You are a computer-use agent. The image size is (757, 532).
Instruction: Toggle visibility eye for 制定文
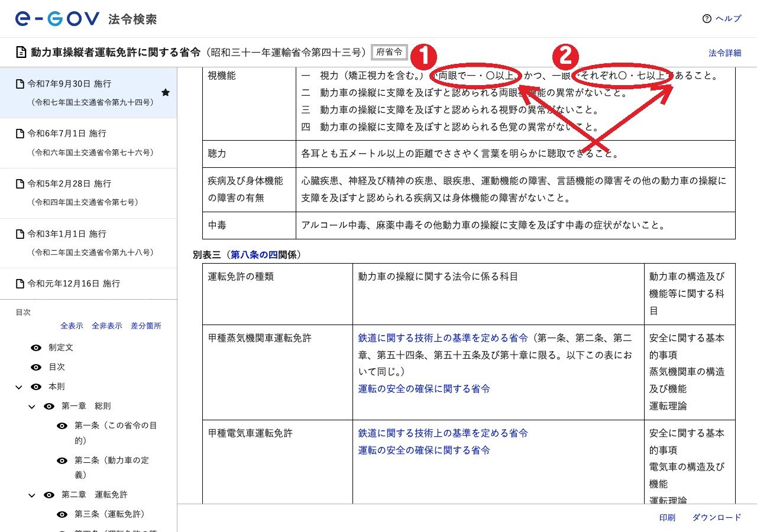[x=36, y=348]
